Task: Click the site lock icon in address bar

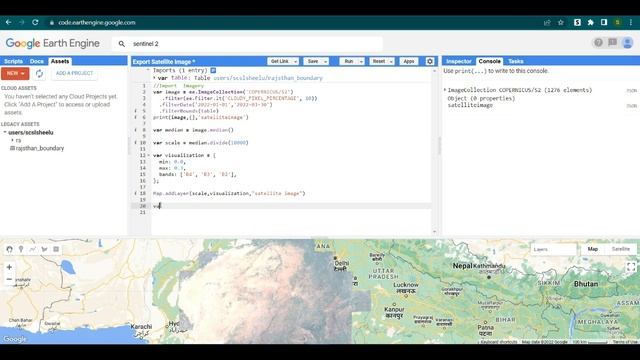Action: (52, 23)
